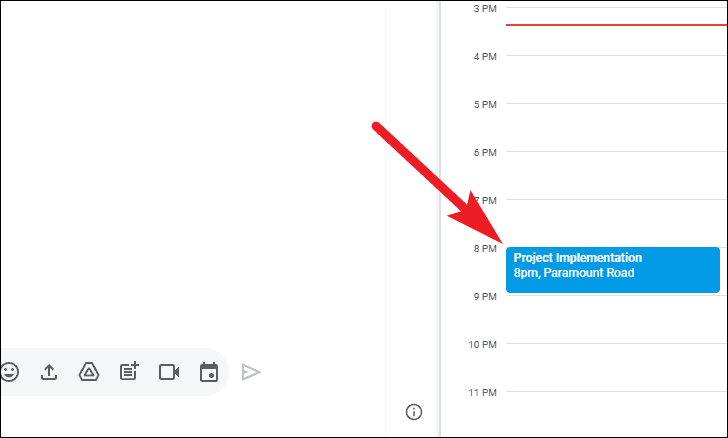Select the 9 PM time label
Image resolution: width=728 pixels, height=438 pixels.
[485, 296]
